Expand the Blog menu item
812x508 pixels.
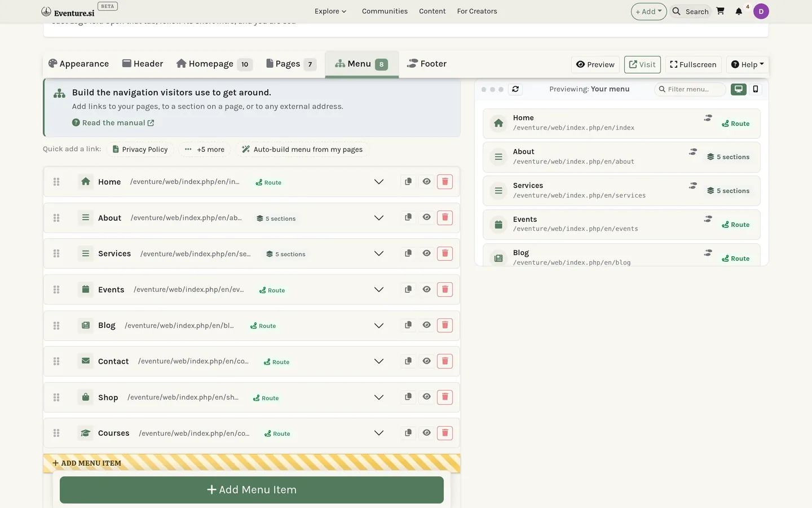click(x=379, y=326)
